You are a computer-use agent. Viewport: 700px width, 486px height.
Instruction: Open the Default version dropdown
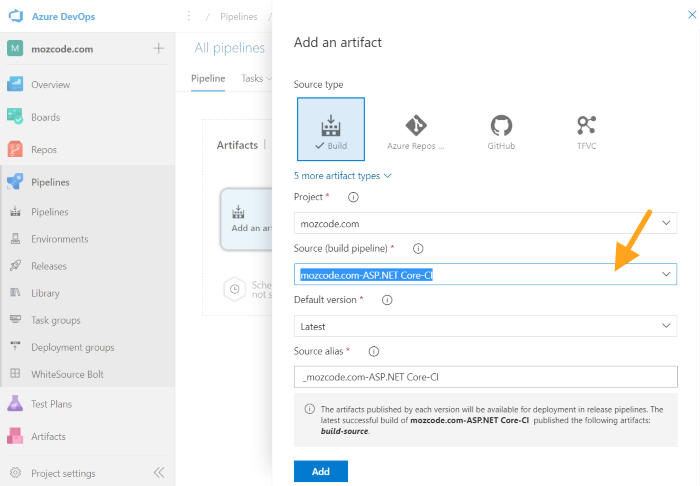(x=485, y=326)
